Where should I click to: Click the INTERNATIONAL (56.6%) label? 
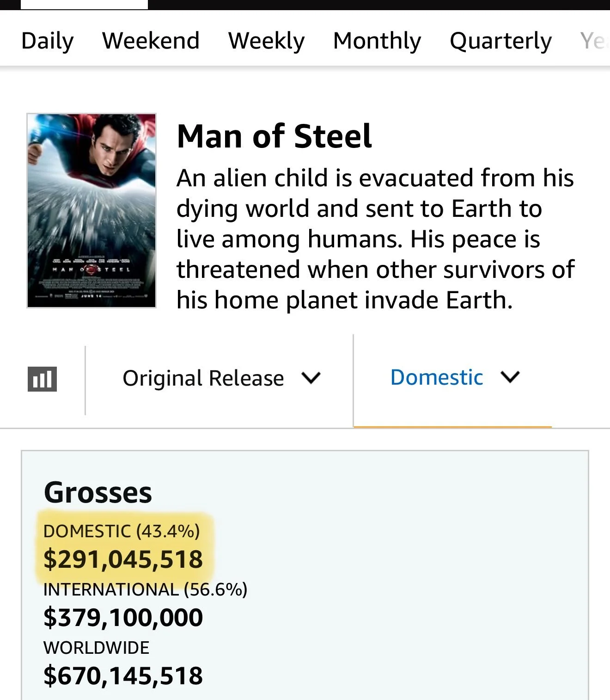(145, 589)
